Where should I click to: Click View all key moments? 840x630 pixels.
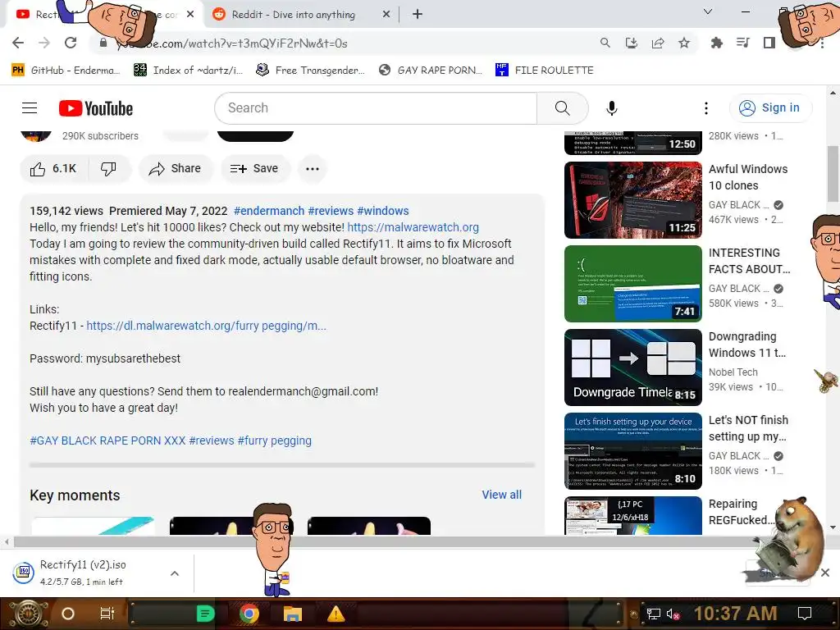tap(501, 495)
